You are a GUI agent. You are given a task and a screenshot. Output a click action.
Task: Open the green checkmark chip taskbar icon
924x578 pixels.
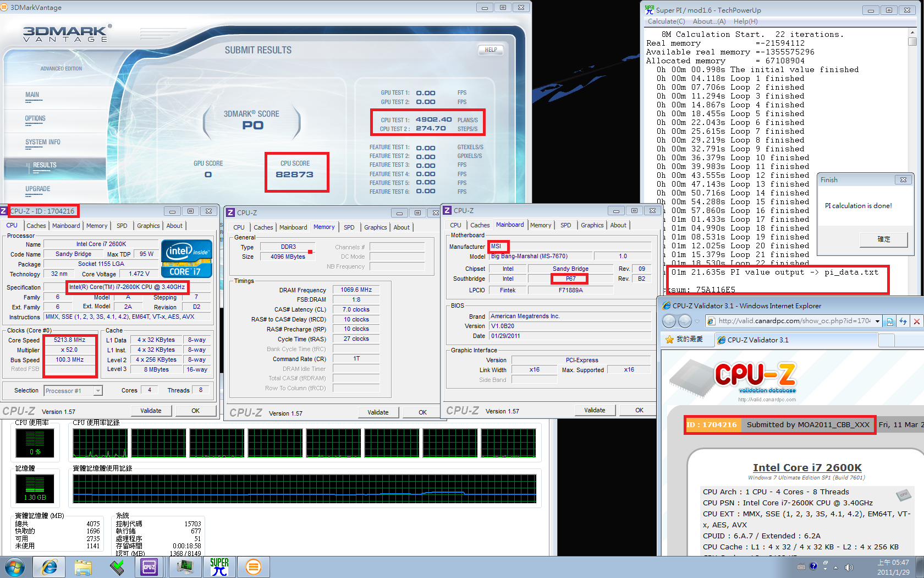click(117, 567)
